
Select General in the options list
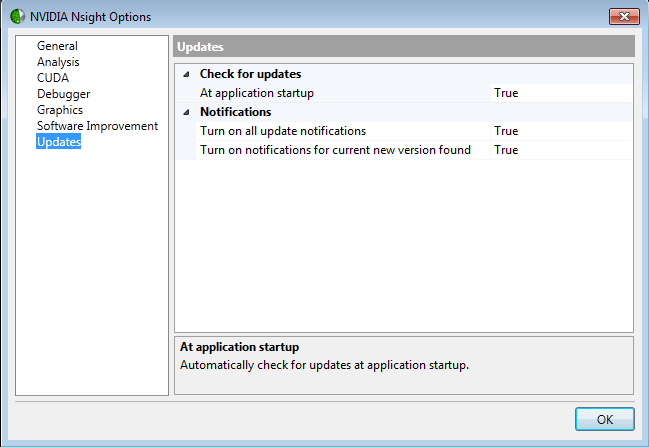57,46
